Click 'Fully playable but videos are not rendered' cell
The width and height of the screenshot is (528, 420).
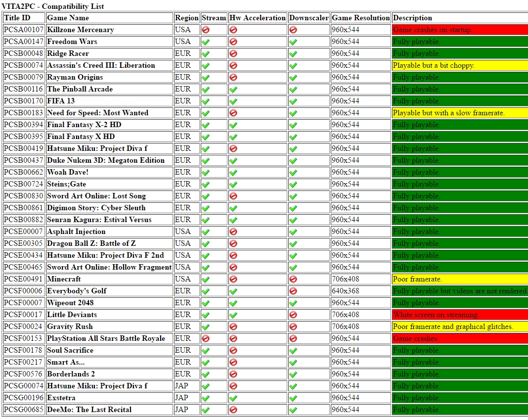(x=460, y=291)
